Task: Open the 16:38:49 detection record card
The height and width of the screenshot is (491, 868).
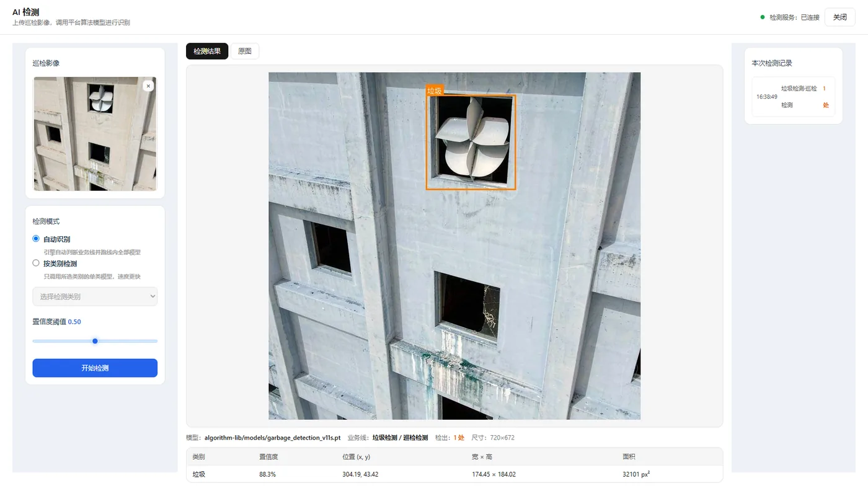Action: 794,97
